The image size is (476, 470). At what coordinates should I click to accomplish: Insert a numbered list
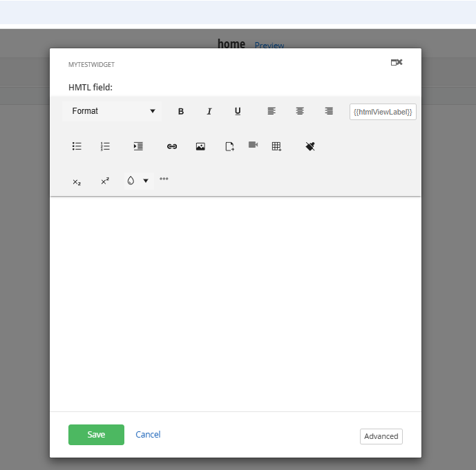[105, 146]
